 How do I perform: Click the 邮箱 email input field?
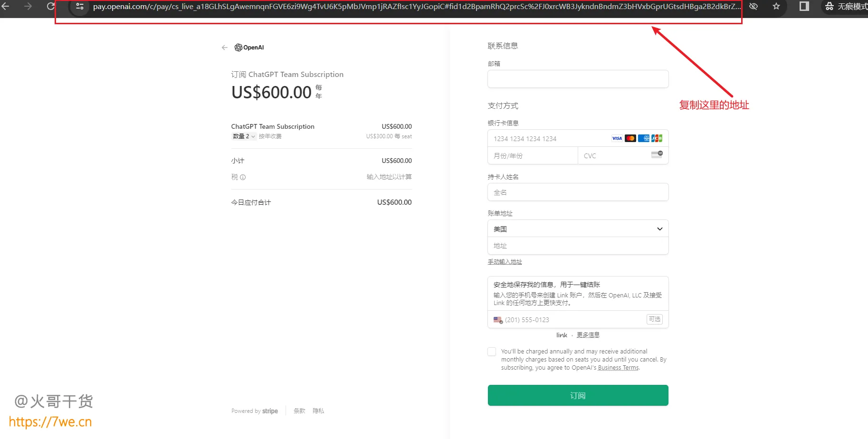(x=578, y=79)
